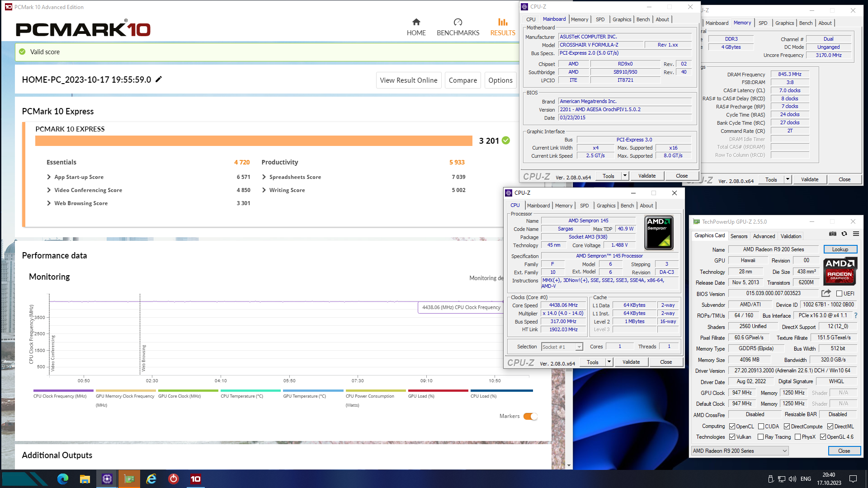This screenshot has width=868, height=488.
Task: Toggle DirectCompute checkbox
Action: point(787,427)
